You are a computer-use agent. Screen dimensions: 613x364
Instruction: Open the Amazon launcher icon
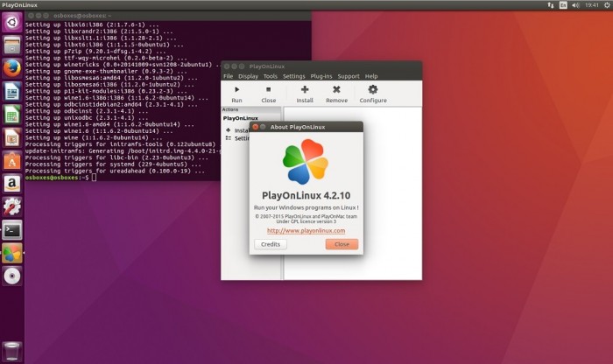(12, 184)
